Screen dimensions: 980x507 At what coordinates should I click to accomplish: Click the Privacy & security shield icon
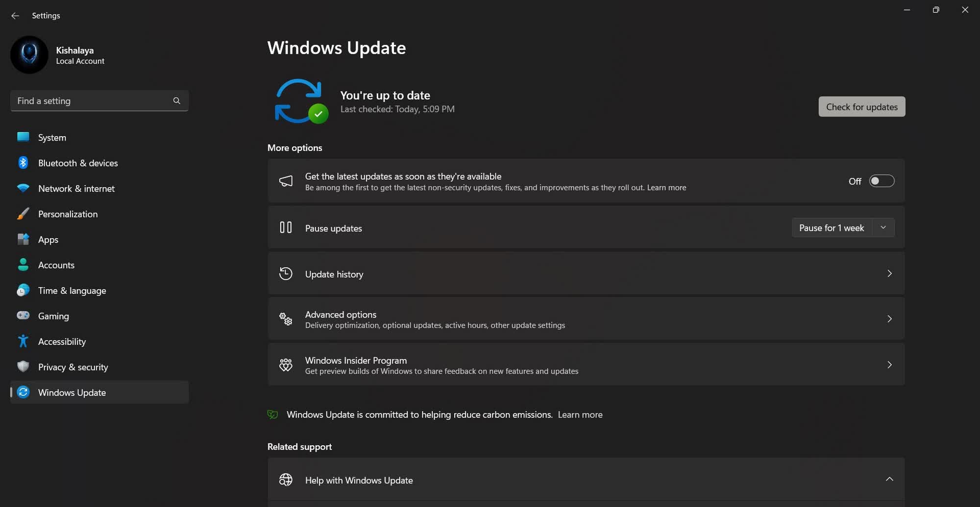point(23,366)
